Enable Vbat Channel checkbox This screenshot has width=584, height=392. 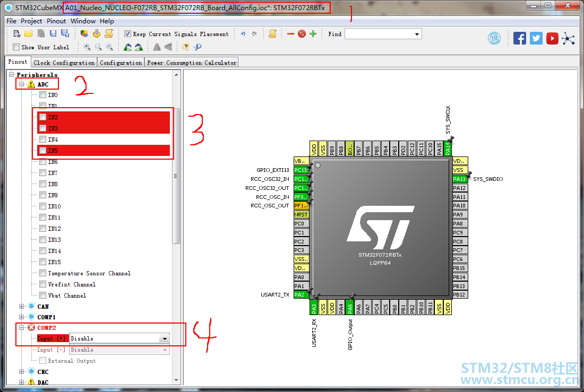[x=43, y=295]
